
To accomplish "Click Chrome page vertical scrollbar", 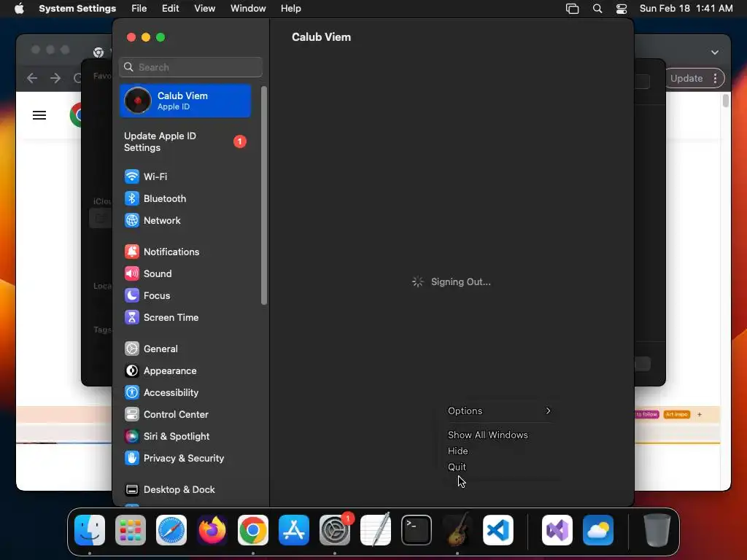I will 726,101.
